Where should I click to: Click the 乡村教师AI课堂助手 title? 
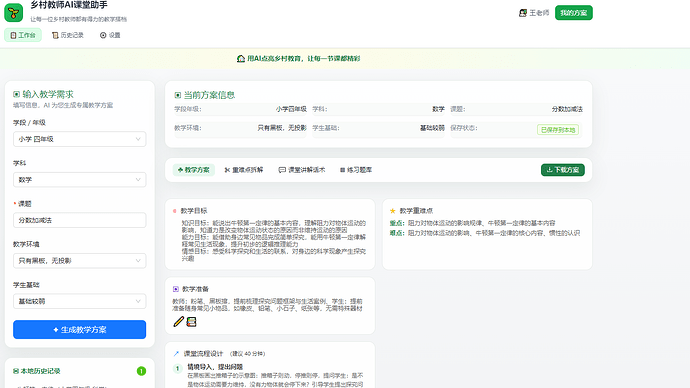69,5
